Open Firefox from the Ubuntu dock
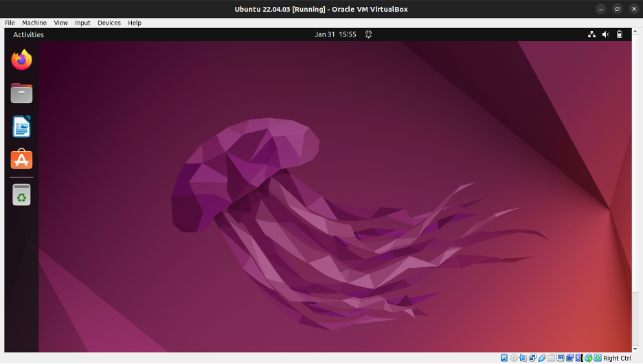643x364 pixels. tap(21, 60)
